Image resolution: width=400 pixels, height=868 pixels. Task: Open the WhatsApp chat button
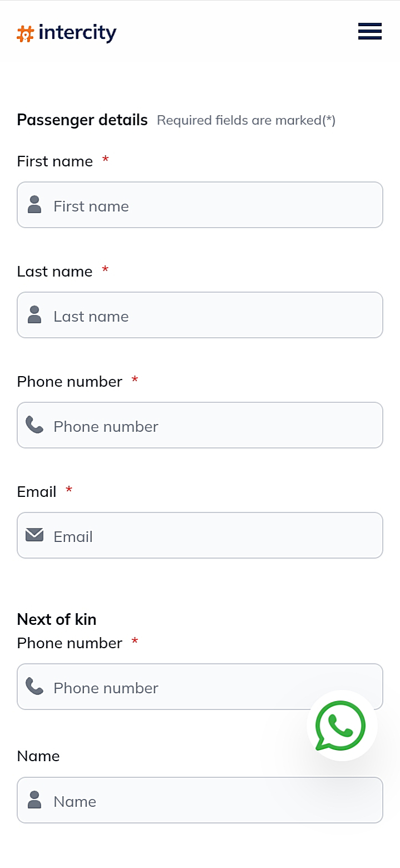click(x=342, y=726)
